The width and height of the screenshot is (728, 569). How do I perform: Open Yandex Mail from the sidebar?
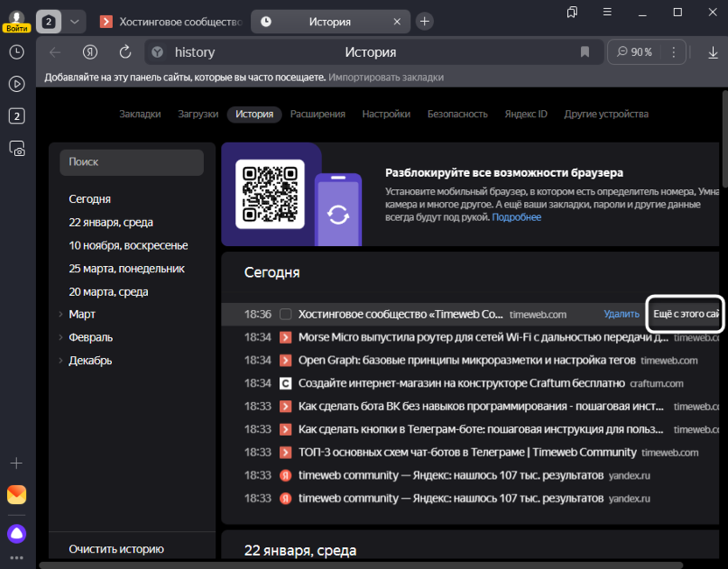click(x=17, y=495)
